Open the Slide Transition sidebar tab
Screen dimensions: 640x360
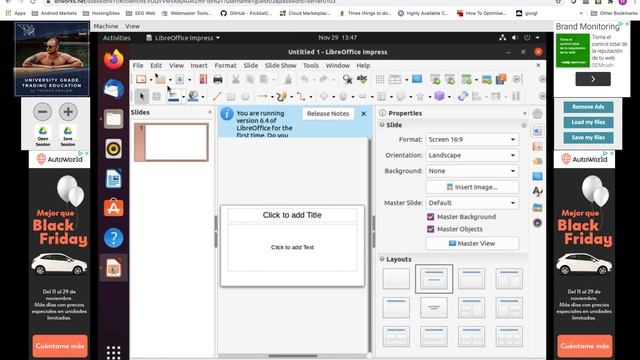pos(538,147)
